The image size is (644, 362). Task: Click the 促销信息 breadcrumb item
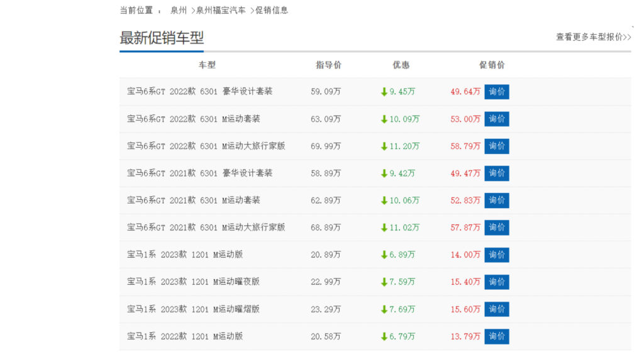(x=272, y=10)
